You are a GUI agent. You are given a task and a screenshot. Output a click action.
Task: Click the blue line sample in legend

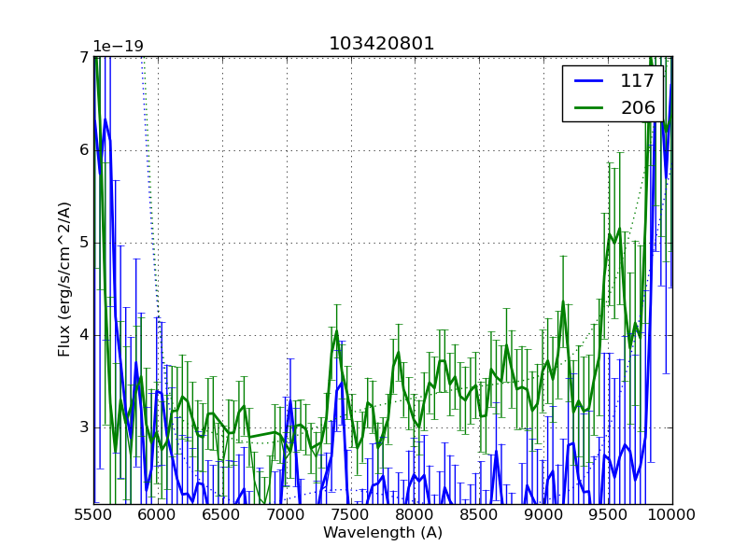[x=590, y=81]
